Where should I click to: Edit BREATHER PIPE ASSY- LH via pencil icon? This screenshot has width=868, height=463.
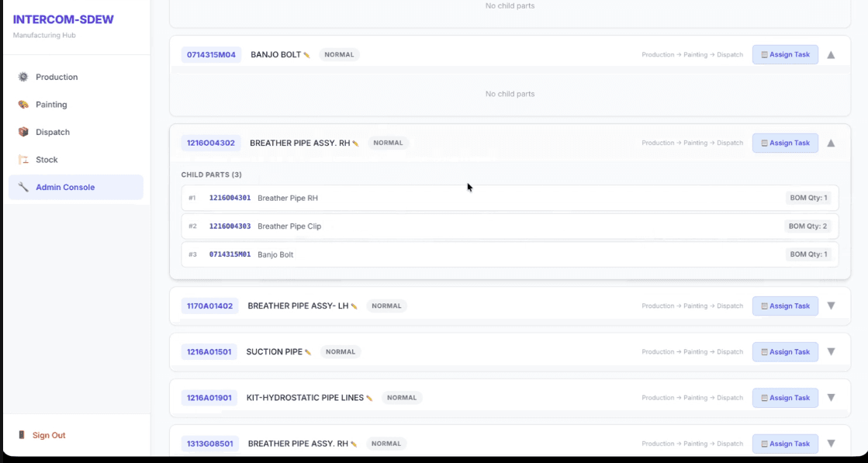[354, 306]
